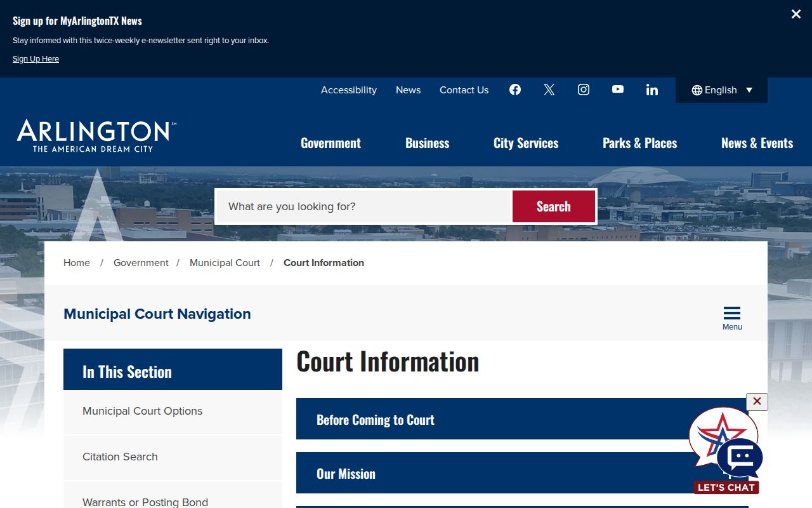
Task: Select Municipal Court Options in sidebar
Action: click(173, 411)
